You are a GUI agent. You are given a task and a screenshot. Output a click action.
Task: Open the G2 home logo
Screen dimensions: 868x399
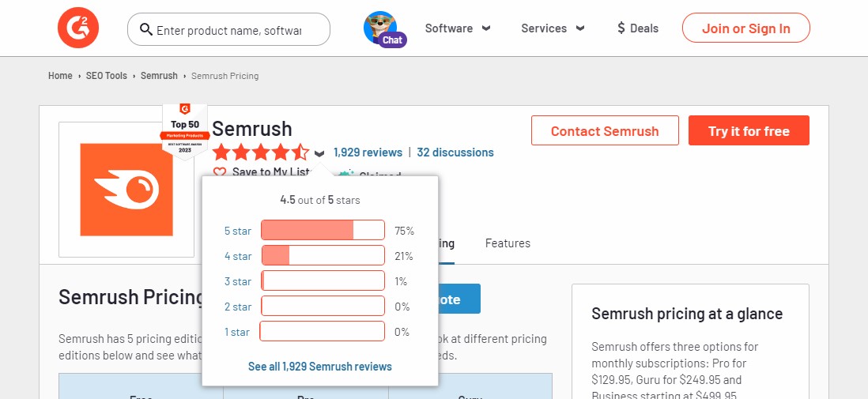point(78,28)
